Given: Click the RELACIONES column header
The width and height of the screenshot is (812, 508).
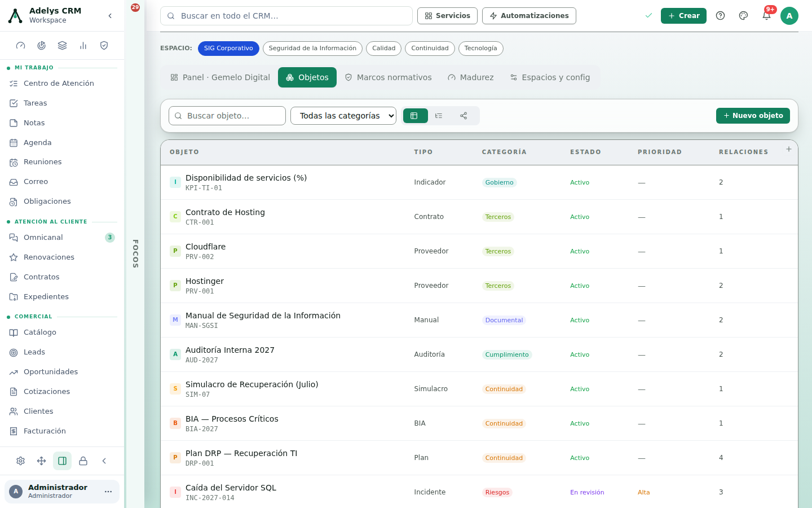Looking at the screenshot, I should 743,152.
